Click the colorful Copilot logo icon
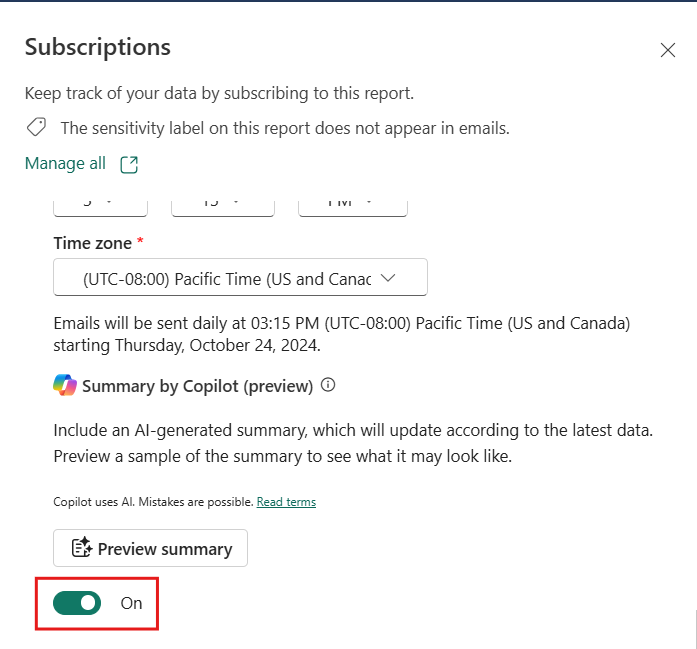This screenshot has width=697, height=649. coord(64,385)
